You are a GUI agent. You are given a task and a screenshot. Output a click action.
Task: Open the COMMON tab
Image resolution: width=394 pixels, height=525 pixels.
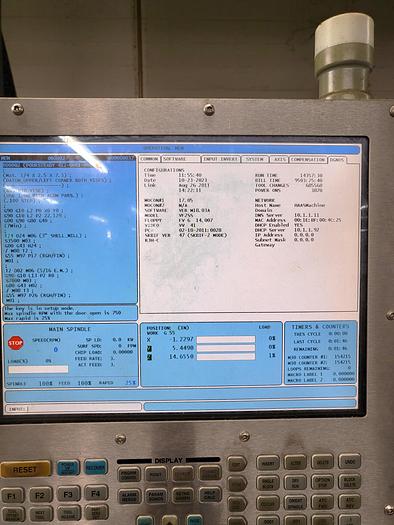(150, 159)
